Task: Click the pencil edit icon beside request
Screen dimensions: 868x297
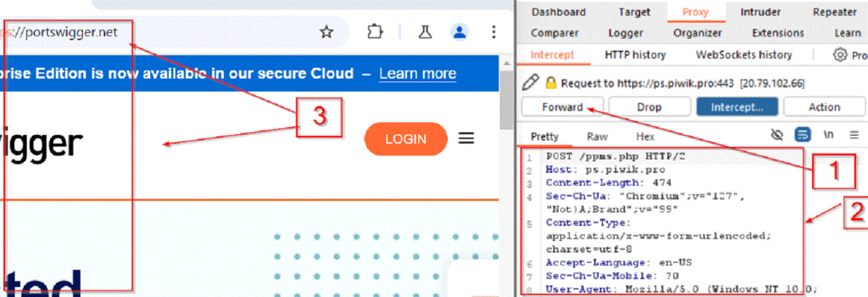Action: tap(529, 83)
